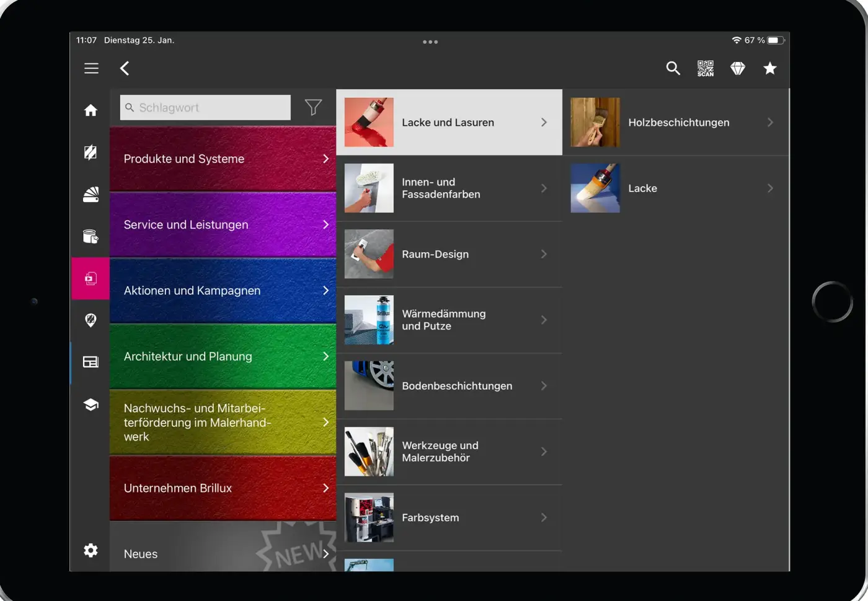Open Aktionen und Kampagnen category
Viewport: 868px width, 601px height.
point(223,290)
